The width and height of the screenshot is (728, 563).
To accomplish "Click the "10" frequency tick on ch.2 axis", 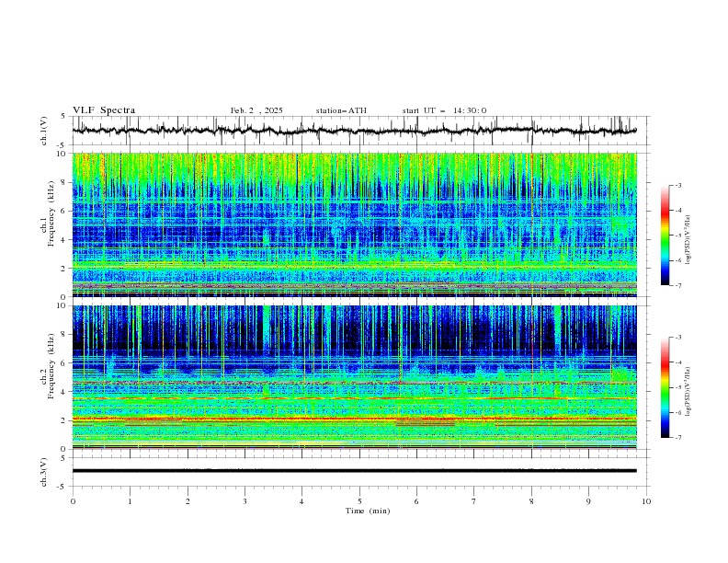I will pyautogui.click(x=63, y=305).
